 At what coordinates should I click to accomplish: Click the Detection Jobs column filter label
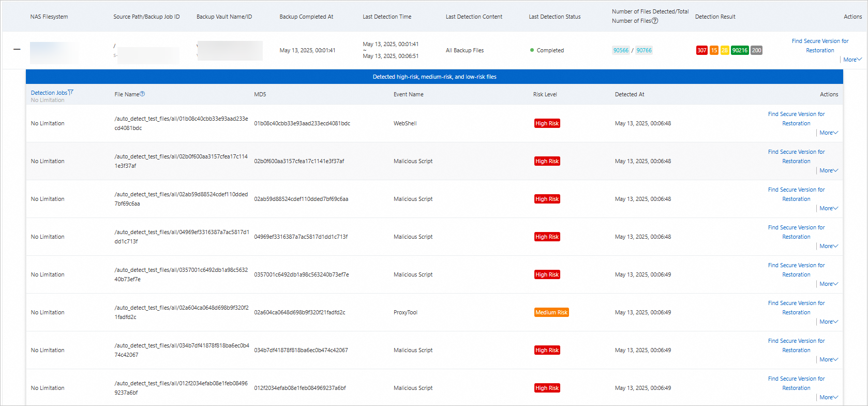pos(49,93)
